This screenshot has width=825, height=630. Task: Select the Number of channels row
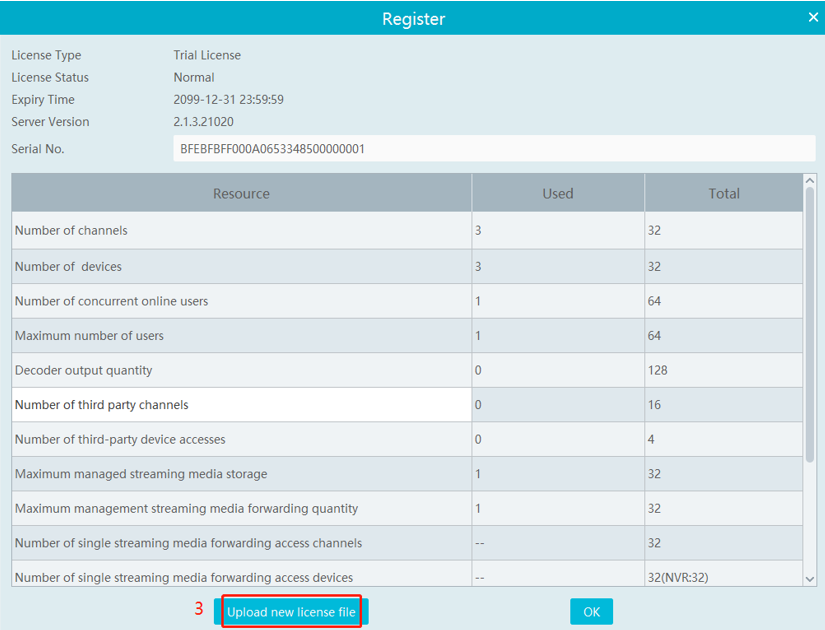(241, 231)
